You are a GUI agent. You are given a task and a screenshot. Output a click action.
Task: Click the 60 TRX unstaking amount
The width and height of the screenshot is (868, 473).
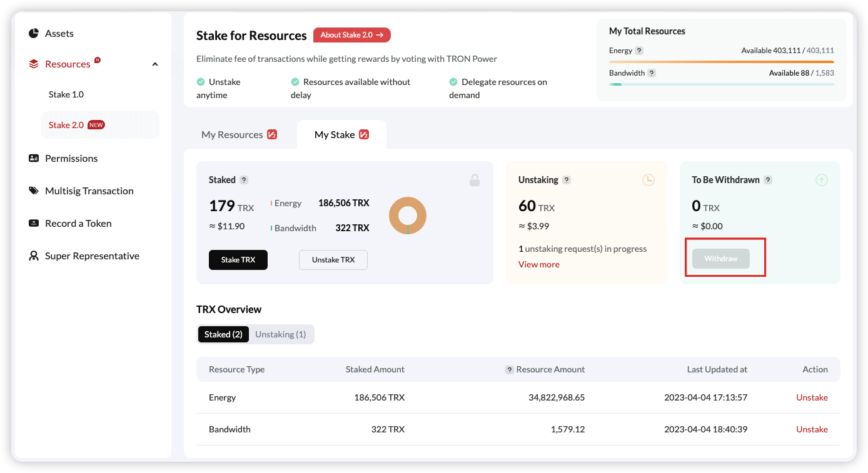537,206
